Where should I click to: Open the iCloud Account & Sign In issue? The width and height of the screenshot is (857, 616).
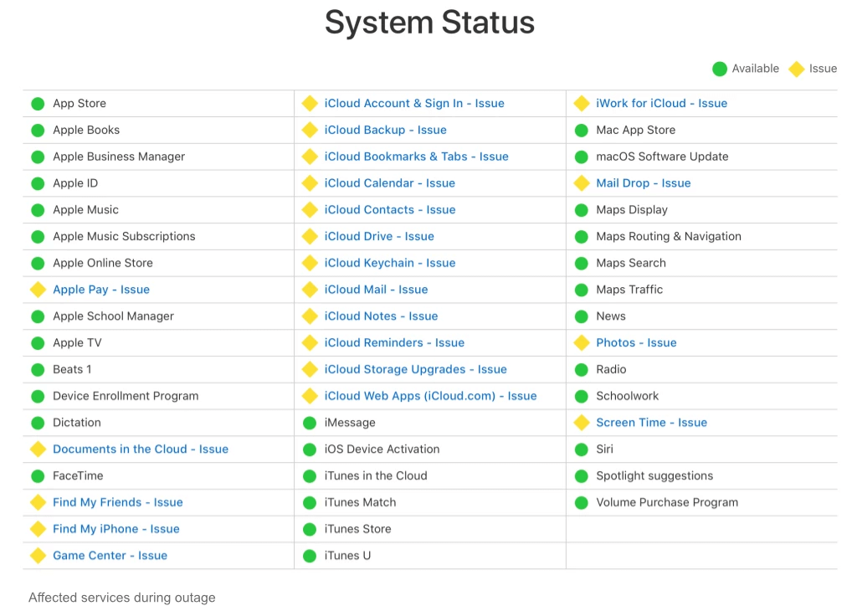pyautogui.click(x=414, y=103)
